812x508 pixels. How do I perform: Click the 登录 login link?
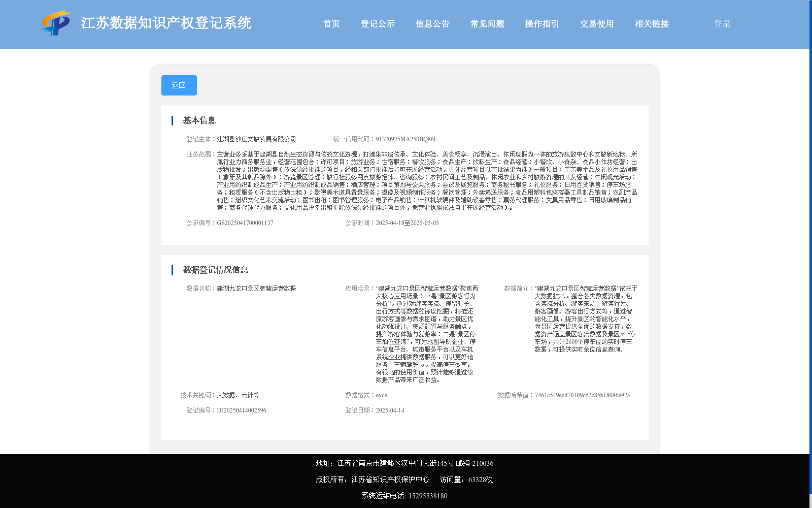pos(722,24)
